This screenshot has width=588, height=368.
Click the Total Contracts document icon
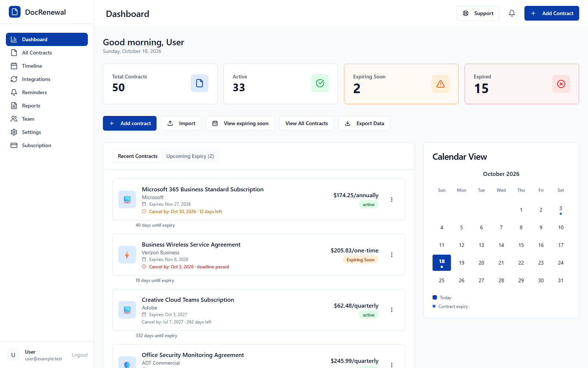tap(200, 83)
